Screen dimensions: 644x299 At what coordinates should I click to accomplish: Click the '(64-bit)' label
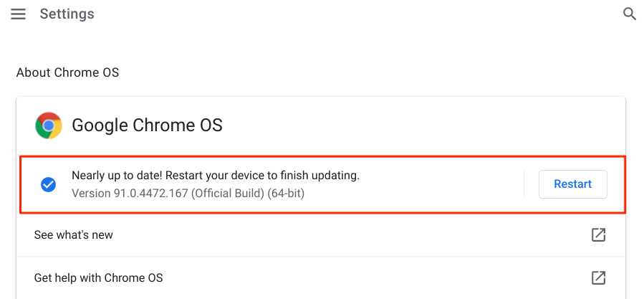(286, 194)
